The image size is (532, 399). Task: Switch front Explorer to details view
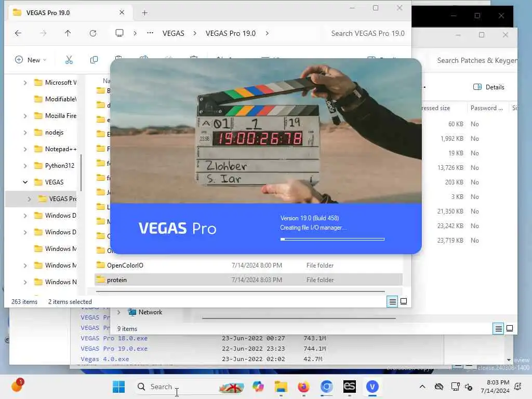393,301
